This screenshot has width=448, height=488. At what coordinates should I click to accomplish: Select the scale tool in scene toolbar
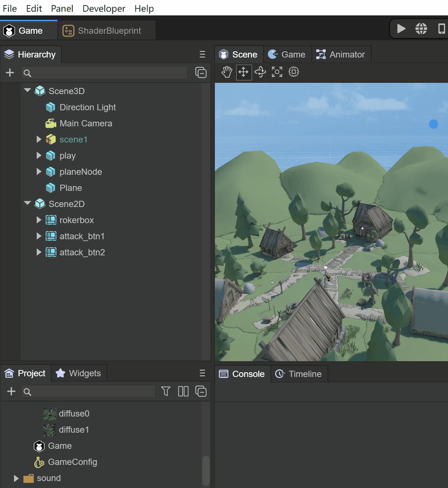point(277,72)
